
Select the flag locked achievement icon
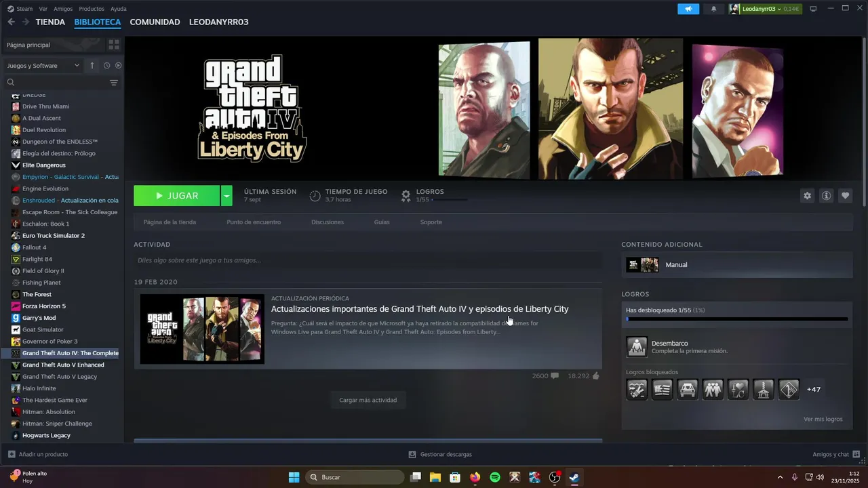tap(662, 389)
